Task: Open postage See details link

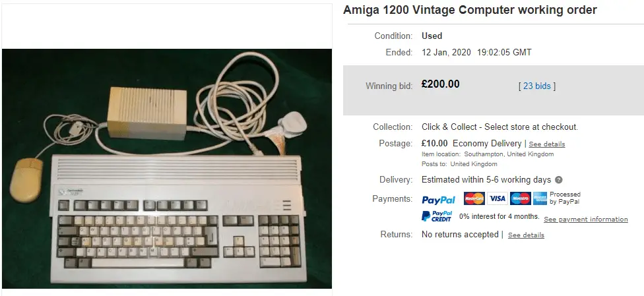Action: 546,144
